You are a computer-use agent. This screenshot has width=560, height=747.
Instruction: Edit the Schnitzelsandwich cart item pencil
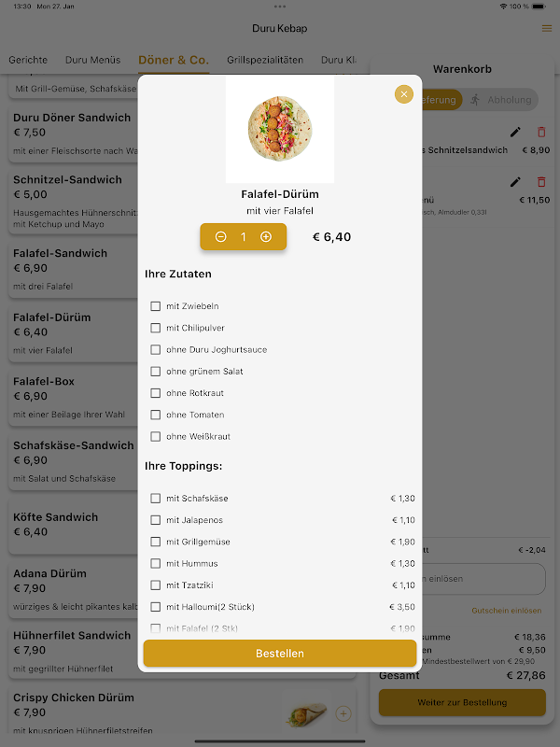515,132
